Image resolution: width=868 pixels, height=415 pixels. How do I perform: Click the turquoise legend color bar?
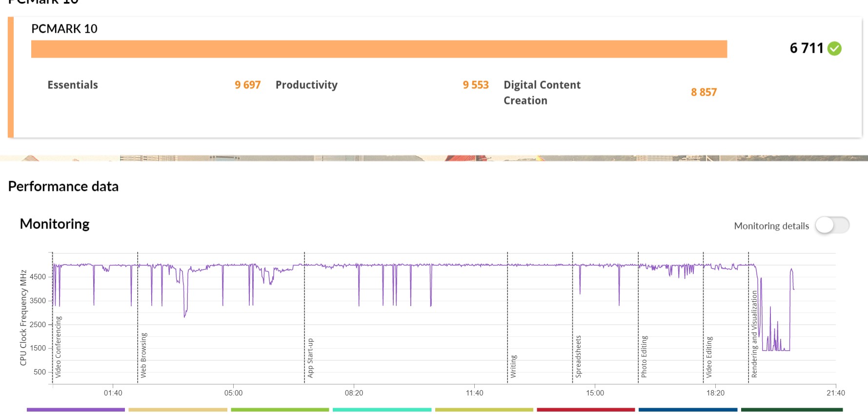point(382,410)
